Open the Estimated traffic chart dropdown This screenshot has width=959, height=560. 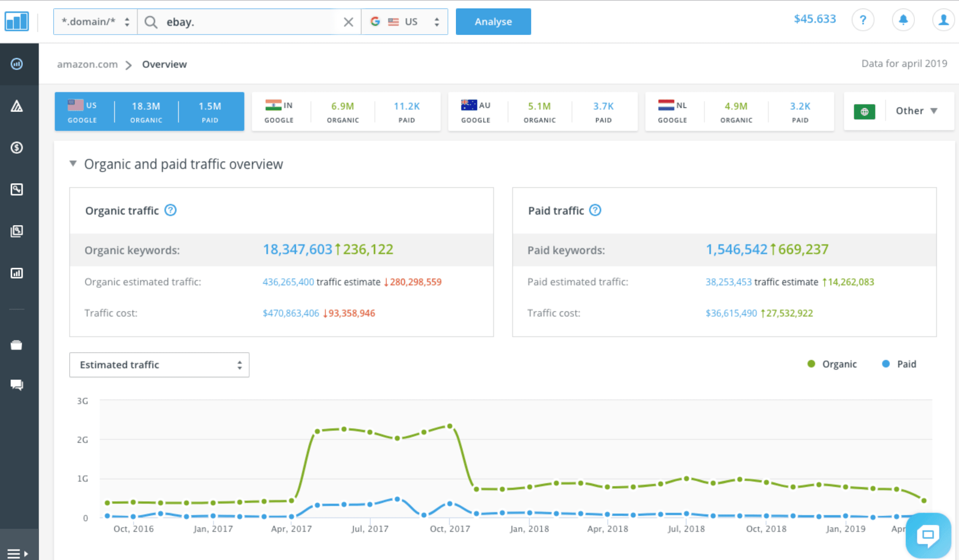pos(159,364)
